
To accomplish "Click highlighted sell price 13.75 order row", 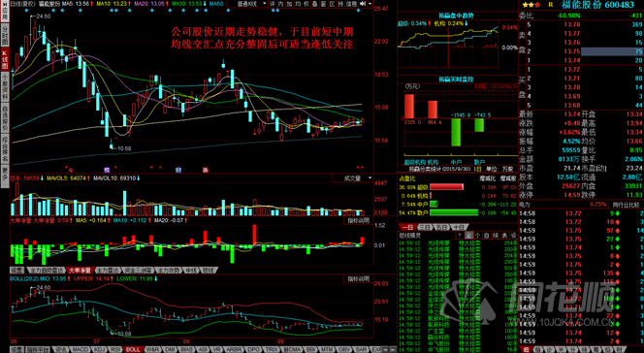I will coord(581,51).
